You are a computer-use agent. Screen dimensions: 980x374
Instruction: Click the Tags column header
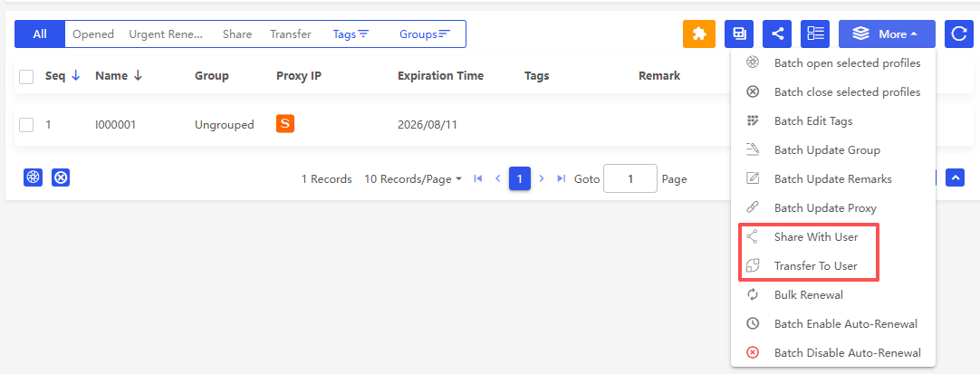pyautogui.click(x=537, y=76)
